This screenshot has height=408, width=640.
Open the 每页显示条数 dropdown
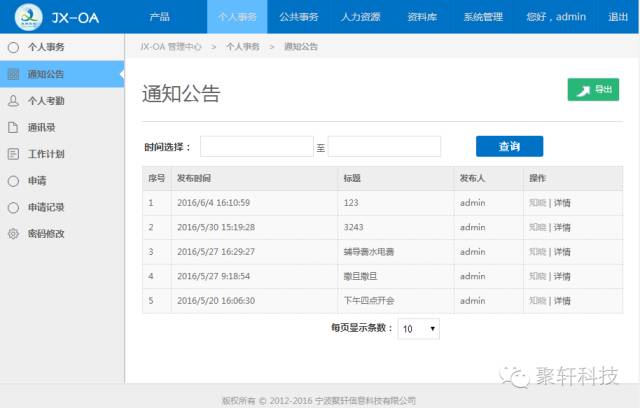click(x=418, y=328)
